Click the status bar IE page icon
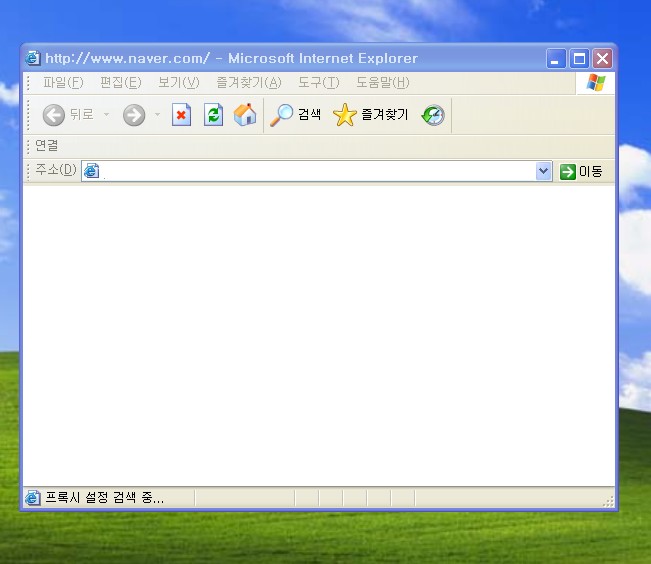 pos(32,497)
